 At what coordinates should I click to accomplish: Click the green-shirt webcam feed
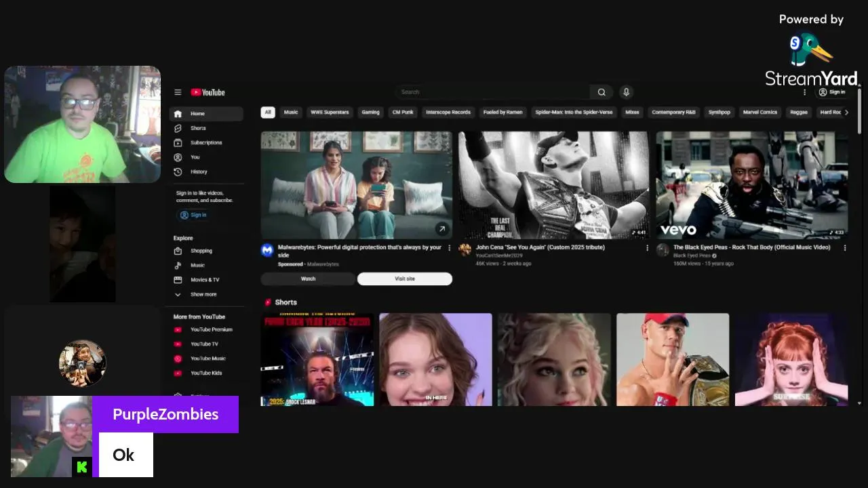coord(83,125)
